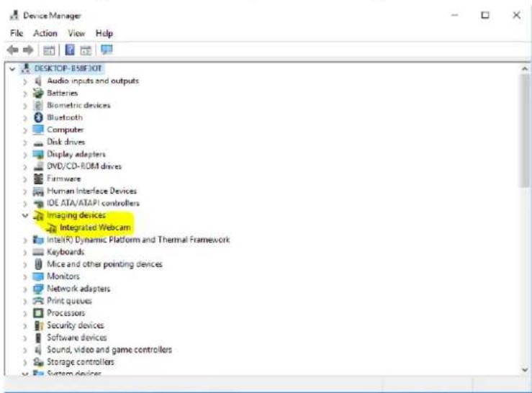The width and height of the screenshot is (532, 393).
Task: Click the Mice and other pointing devices icon
Action: click(38, 264)
